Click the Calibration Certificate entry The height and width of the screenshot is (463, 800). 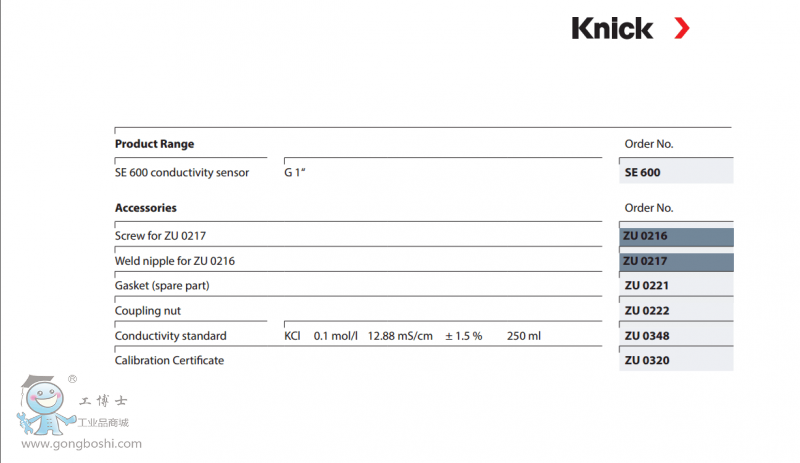pyautogui.click(x=169, y=360)
